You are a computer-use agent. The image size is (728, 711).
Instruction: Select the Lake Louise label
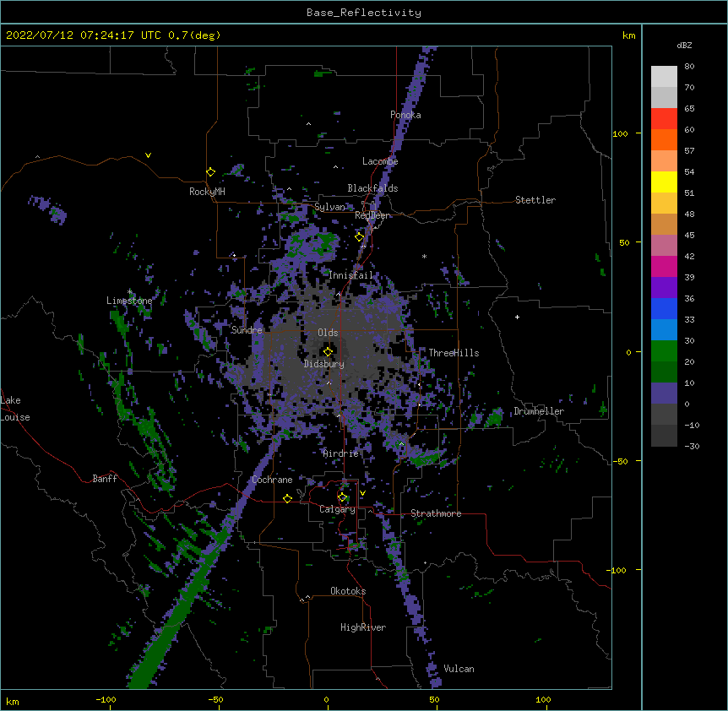click(x=15, y=409)
